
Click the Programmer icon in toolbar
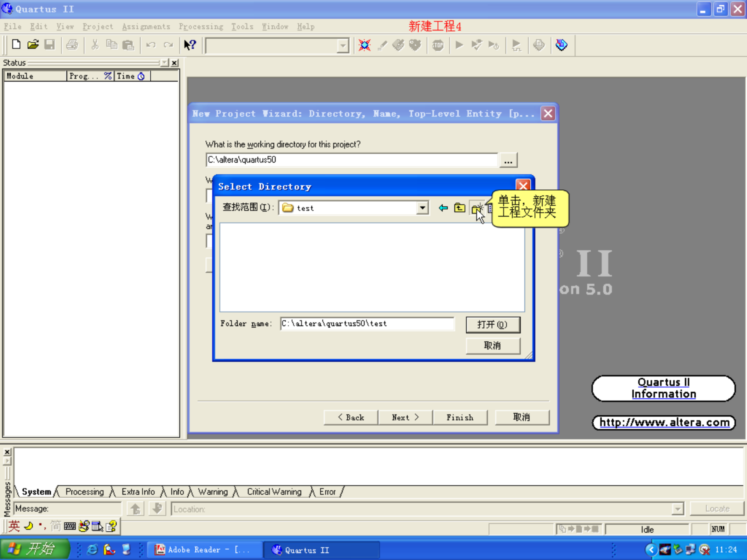click(561, 45)
